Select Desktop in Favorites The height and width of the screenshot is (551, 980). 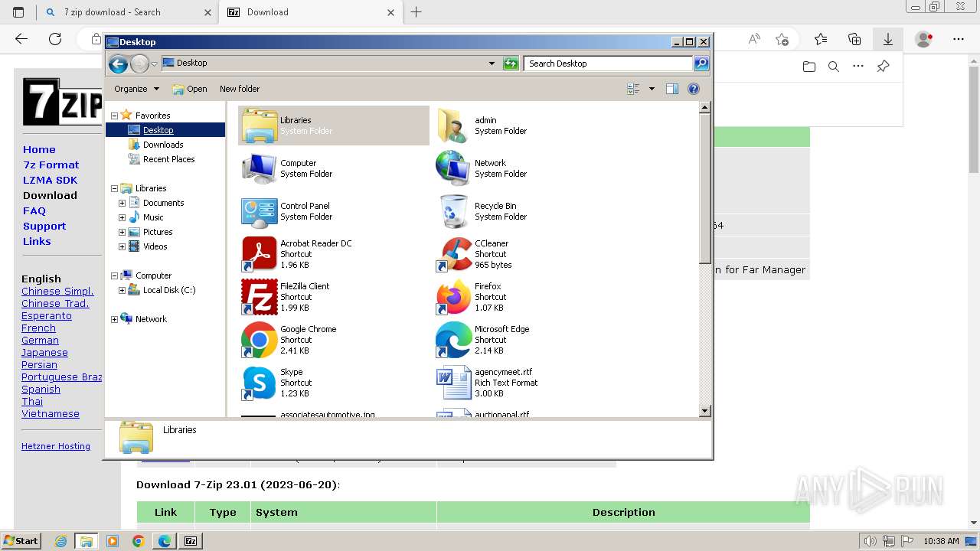[x=158, y=130]
